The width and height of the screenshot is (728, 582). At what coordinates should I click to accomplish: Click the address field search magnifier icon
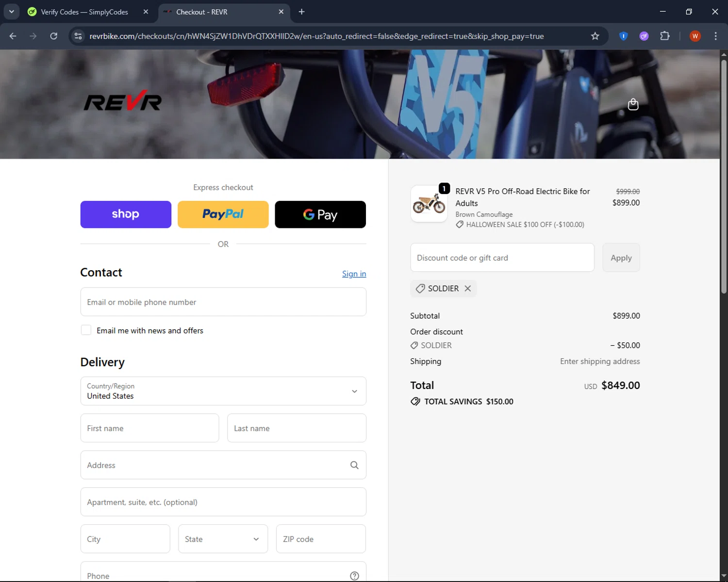click(354, 465)
